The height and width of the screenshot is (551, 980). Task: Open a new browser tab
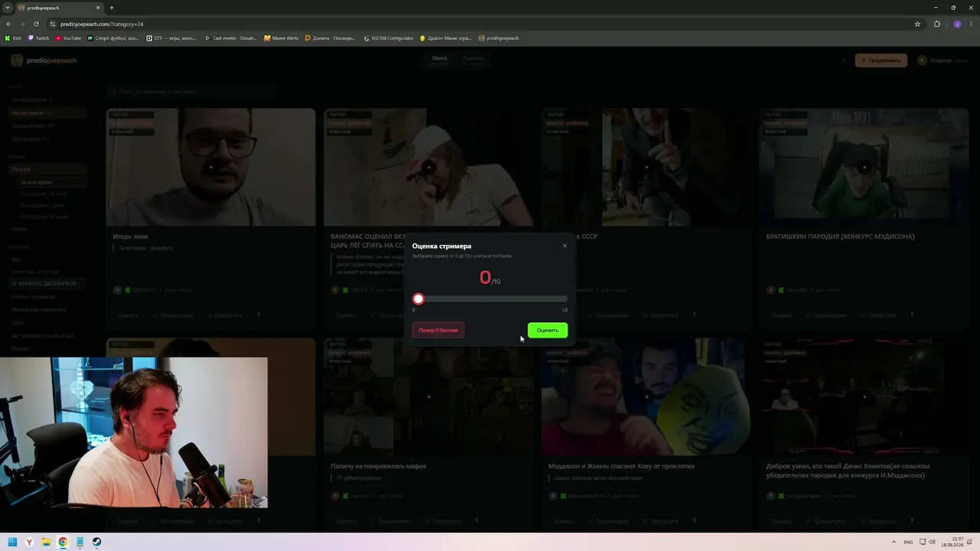coord(112,8)
